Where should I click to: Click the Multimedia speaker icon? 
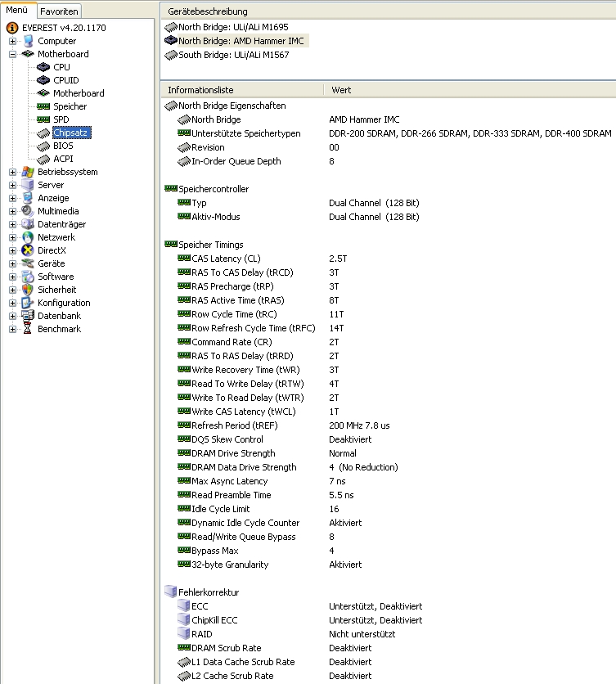28,211
